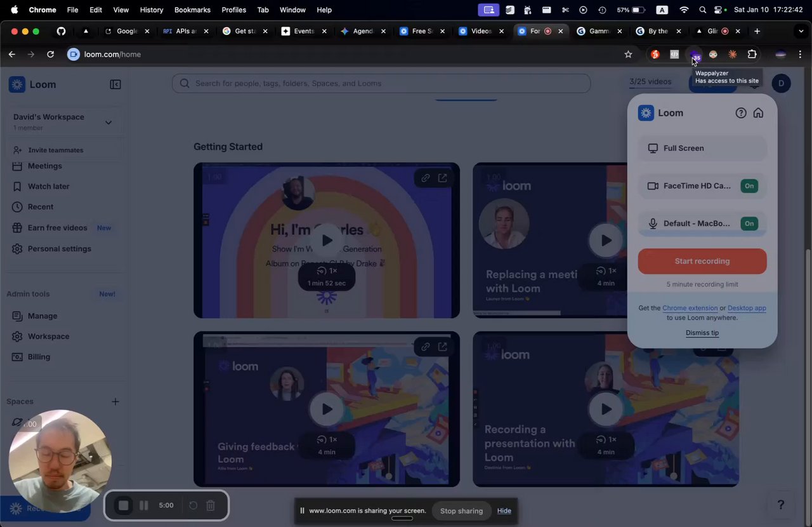Open Giving feedback video external icon
This screenshot has width=812, height=527.
(443, 347)
